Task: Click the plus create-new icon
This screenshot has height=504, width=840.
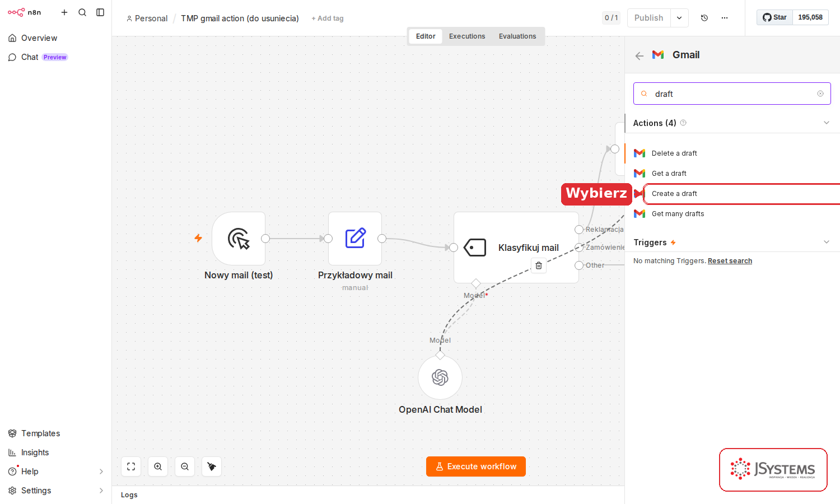Action: coord(64,12)
